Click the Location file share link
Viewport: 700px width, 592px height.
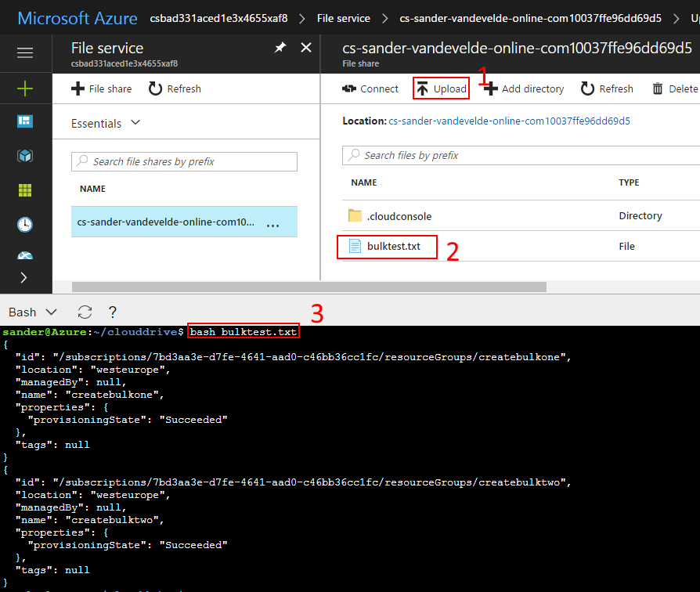pyautogui.click(x=509, y=121)
